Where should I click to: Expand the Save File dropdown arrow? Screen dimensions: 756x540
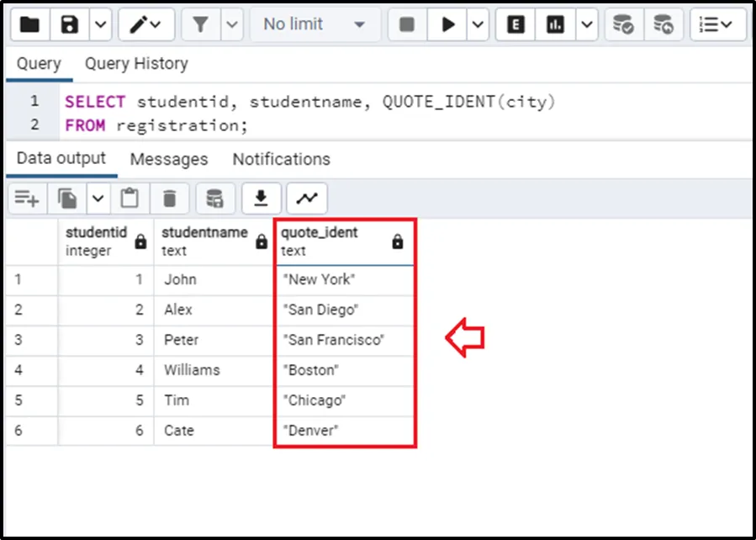[x=99, y=24]
